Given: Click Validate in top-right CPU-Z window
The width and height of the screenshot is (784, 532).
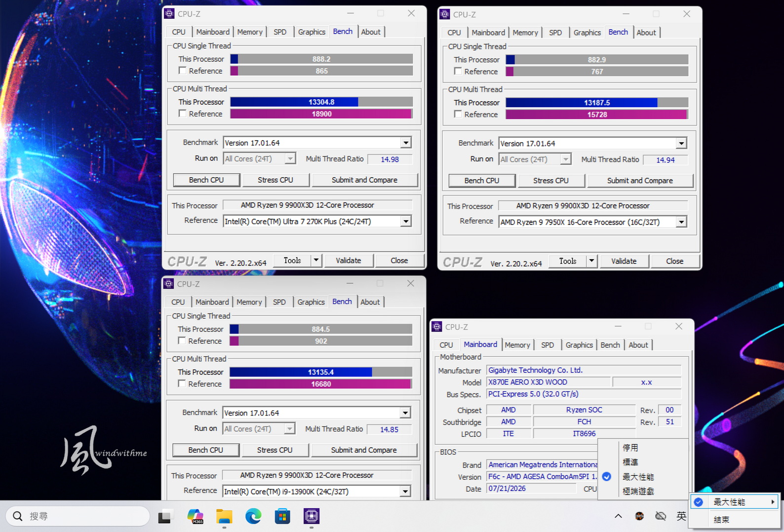Looking at the screenshot, I should click(624, 261).
